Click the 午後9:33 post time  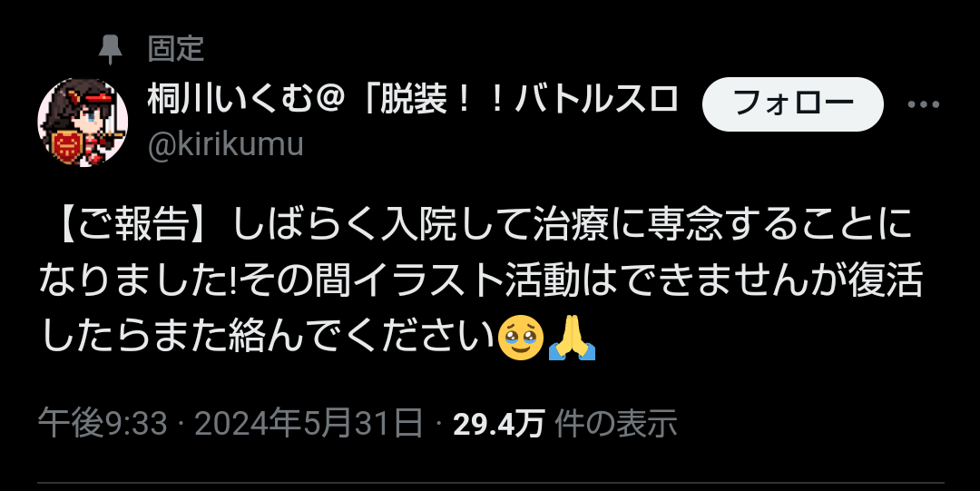tap(103, 424)
